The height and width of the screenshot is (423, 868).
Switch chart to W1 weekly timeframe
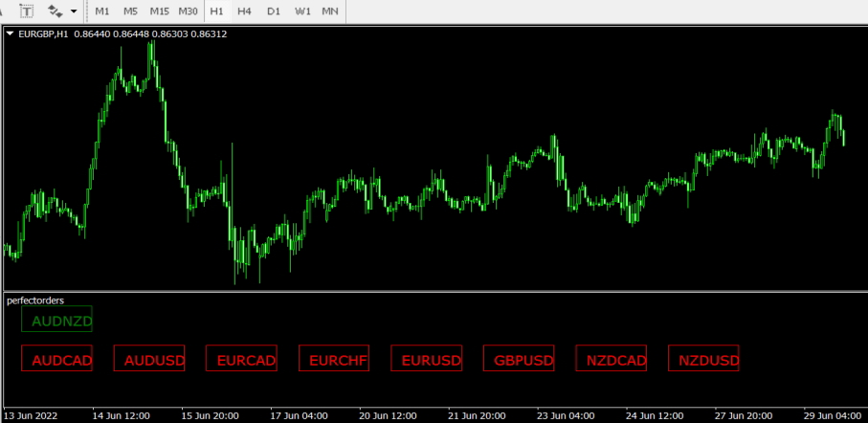point(302,11)
